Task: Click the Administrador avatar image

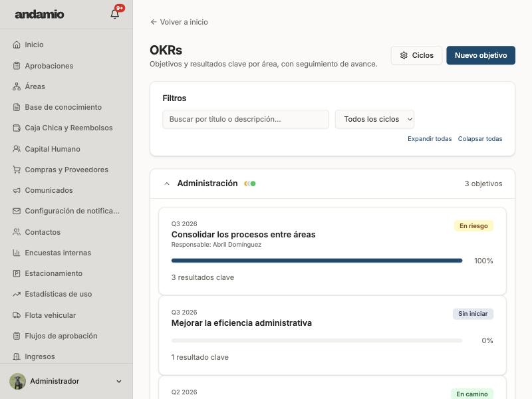Action: coord(18,381)
